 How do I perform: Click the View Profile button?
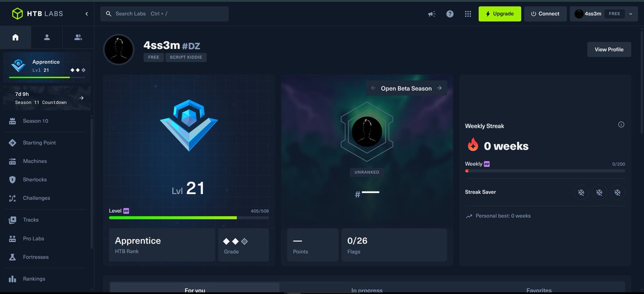[609, 49]
